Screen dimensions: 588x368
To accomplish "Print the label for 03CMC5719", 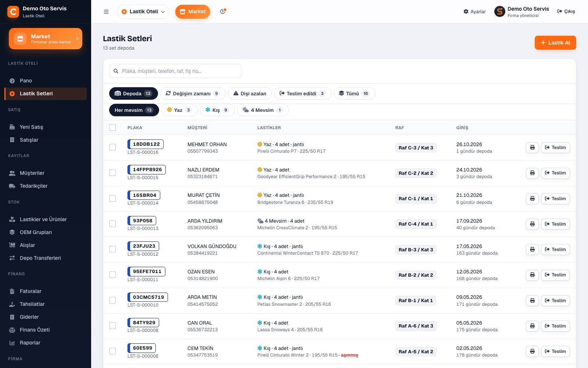I will coord(532,301).
